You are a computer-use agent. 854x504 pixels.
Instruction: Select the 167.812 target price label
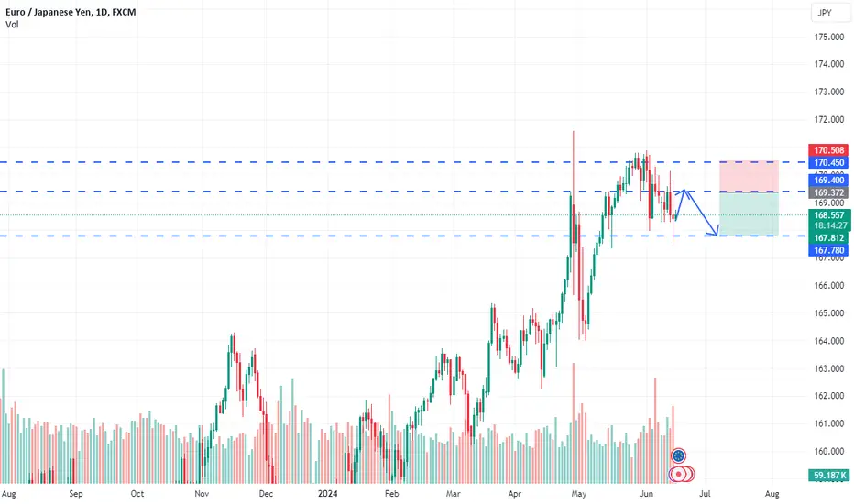click(828, 238)
